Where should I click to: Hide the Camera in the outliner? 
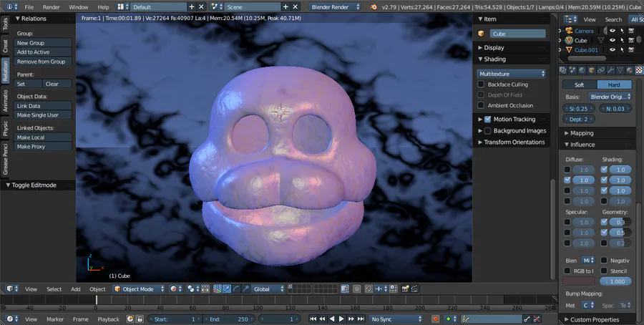tap(612, 31)
